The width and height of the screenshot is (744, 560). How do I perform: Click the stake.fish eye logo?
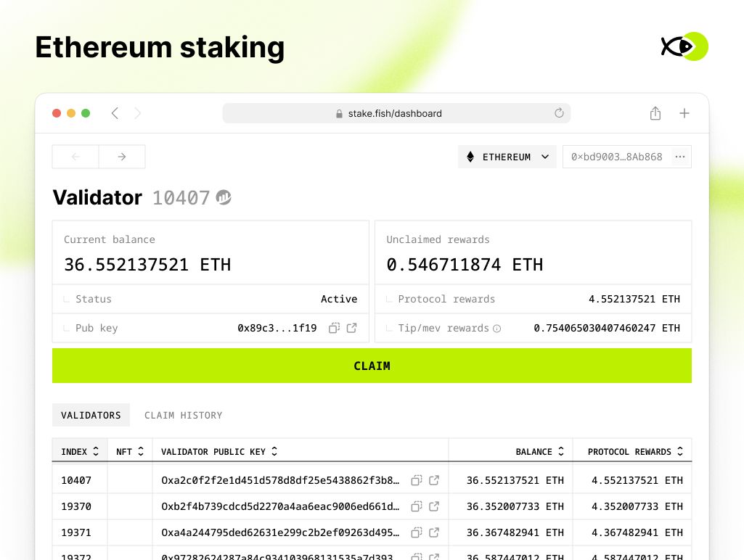click(684, 46)
